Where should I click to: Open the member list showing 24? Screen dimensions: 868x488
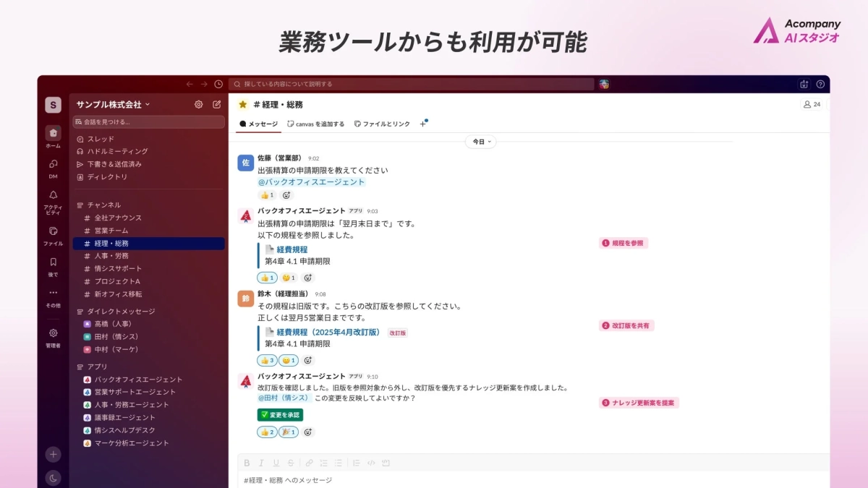coord(812,105)
